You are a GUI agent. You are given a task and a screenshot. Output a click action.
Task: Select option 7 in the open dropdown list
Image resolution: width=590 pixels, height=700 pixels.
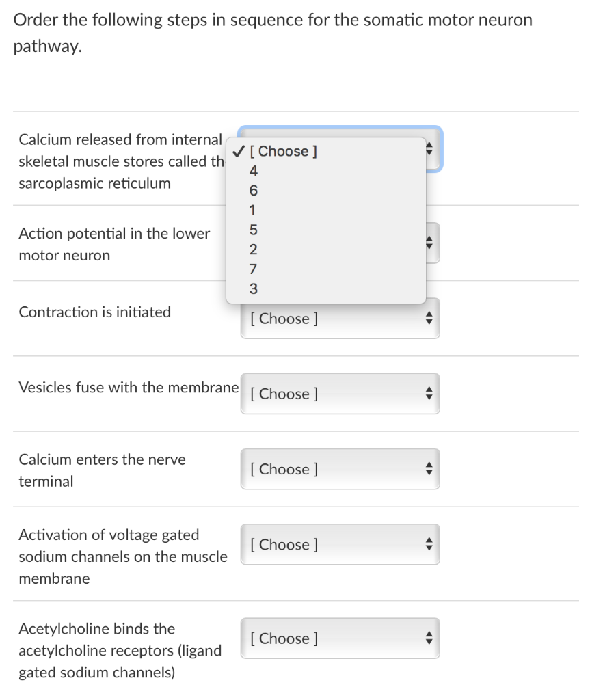point(253,269)
